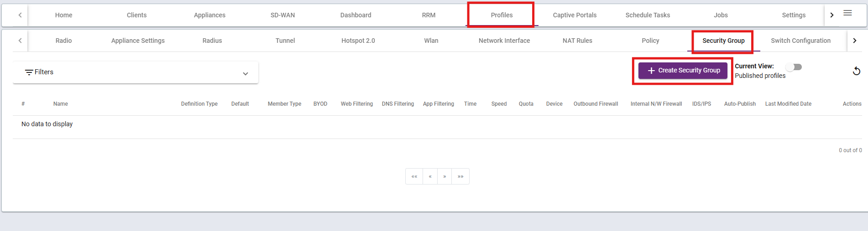
Task: Open the Switch Configuration sub-tab
Action: (800, 41)
